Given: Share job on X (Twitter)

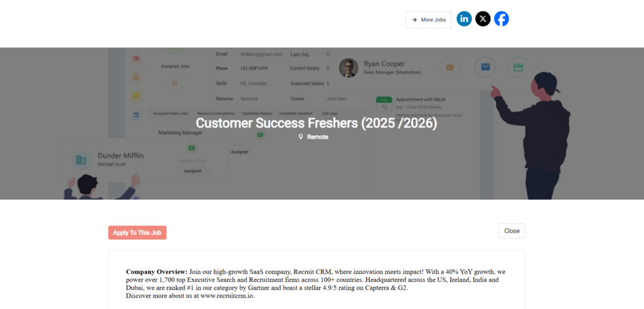Looking at the screenshot, I should coord(482,19).
